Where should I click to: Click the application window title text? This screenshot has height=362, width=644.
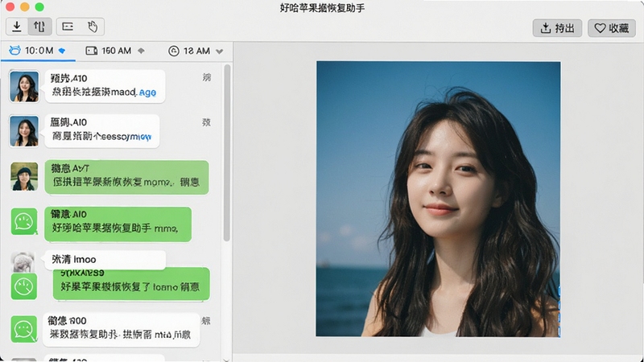pyautogui.click(x=323, y=8)
